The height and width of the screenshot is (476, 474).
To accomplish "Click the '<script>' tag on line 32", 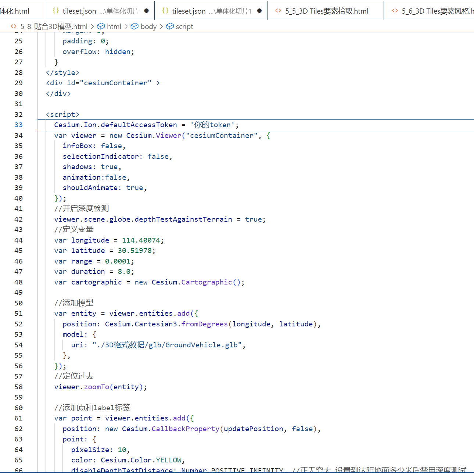I will tap(62, 115).
